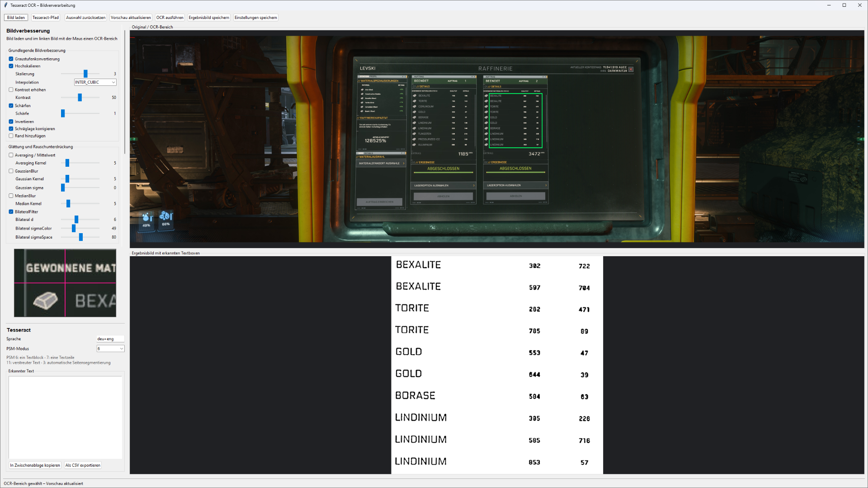The height and width of the screenshot is (488, 868).
Task: Click LAGEROPTION AUSWÄHLEN under Auftrag 2
Action: tap(516, 185)
